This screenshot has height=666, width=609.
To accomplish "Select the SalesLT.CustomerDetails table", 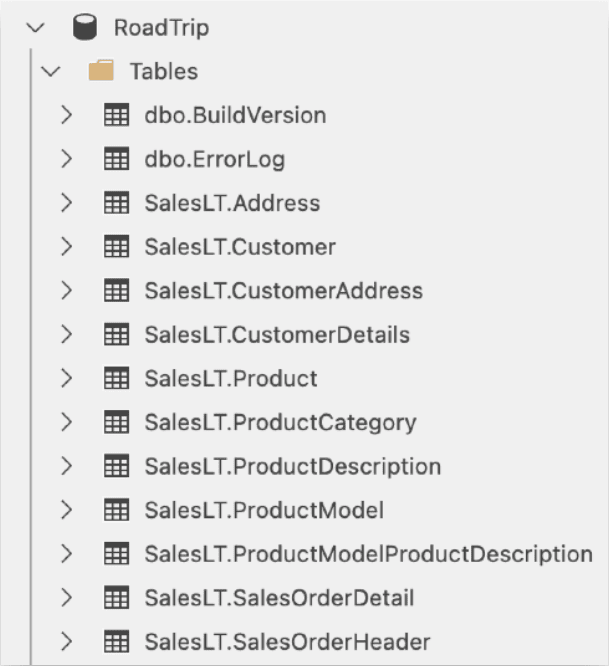I will [277, 335].
